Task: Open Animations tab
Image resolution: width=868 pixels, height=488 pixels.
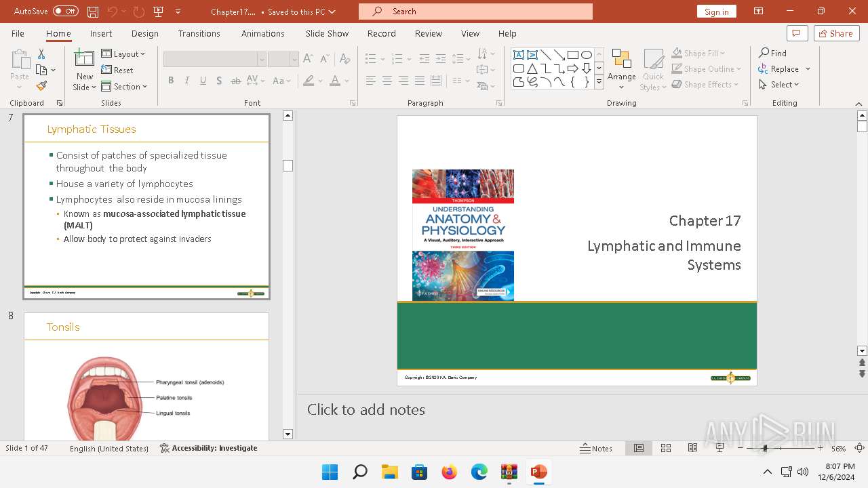Action: (263, 33)
